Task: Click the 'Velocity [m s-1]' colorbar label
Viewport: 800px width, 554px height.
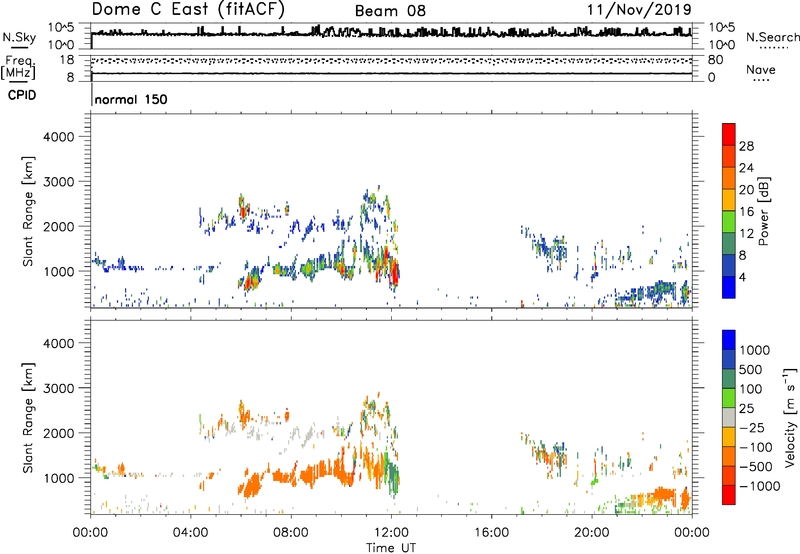Action: pos(790,417)
